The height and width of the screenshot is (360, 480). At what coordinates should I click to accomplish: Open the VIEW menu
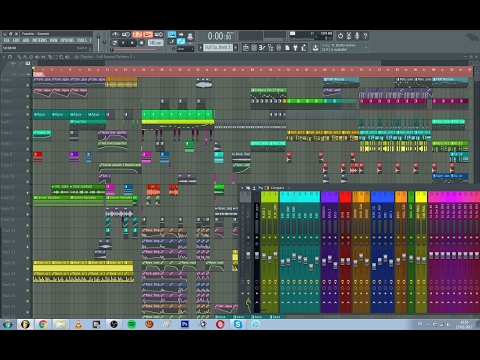53,40
